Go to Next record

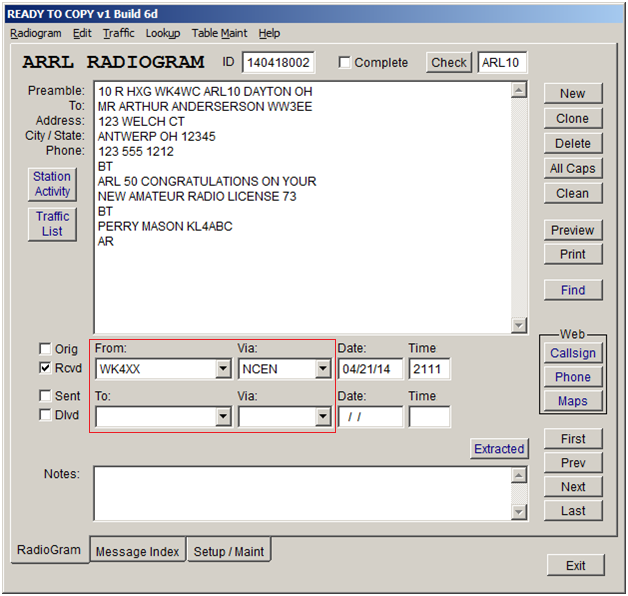tap(573, 487)
